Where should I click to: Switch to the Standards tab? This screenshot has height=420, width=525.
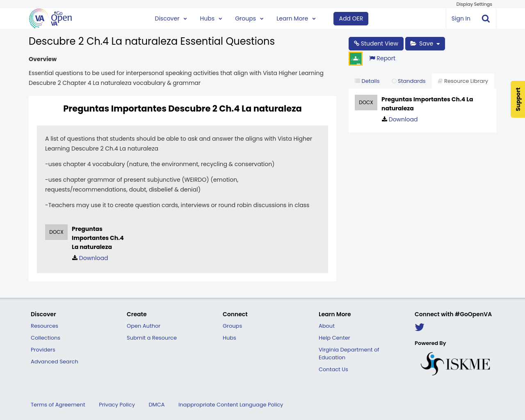pyautogui.click(x=409, y=81)
